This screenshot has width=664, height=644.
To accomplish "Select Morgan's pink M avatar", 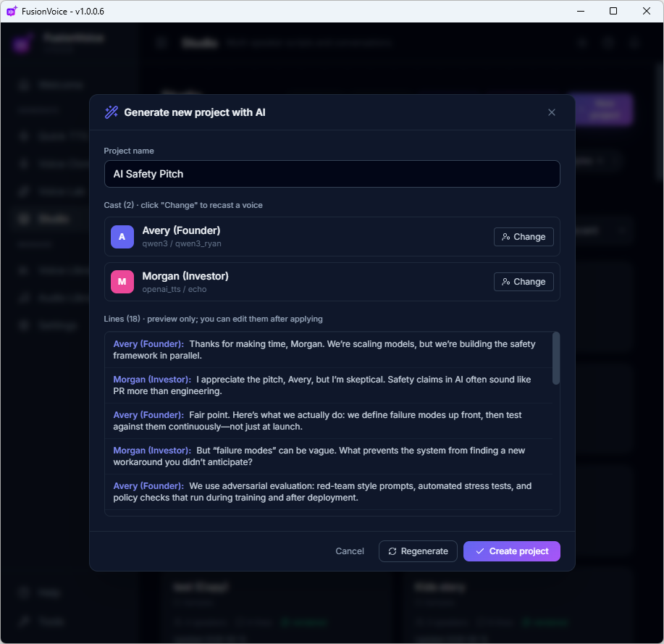I will point(122,282).
